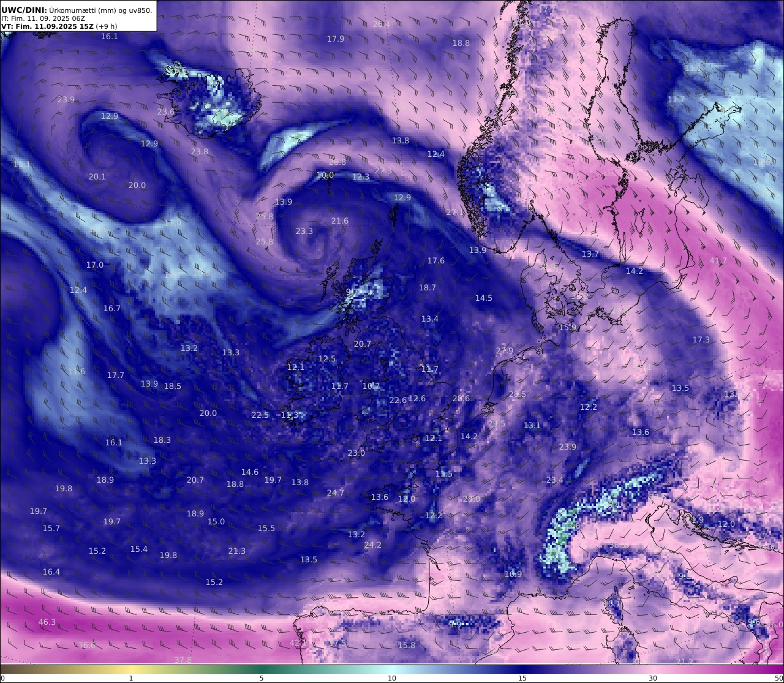Image resolution: width=784 pixels, height=683 pixels.
Task: Click the 16.4 value in the southwest
Action: pos(51,572)
